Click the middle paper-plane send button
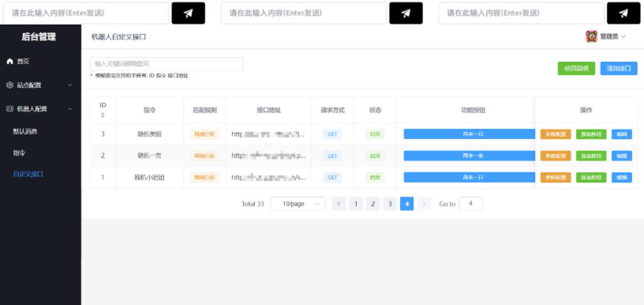 pyautogui.click(x=406, y=13)
